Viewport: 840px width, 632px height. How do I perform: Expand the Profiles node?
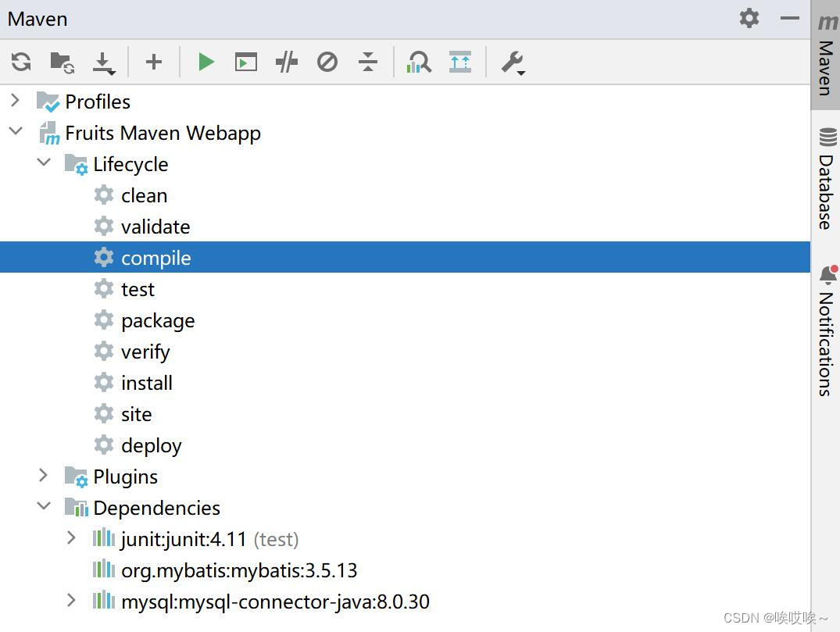(16, 100)
